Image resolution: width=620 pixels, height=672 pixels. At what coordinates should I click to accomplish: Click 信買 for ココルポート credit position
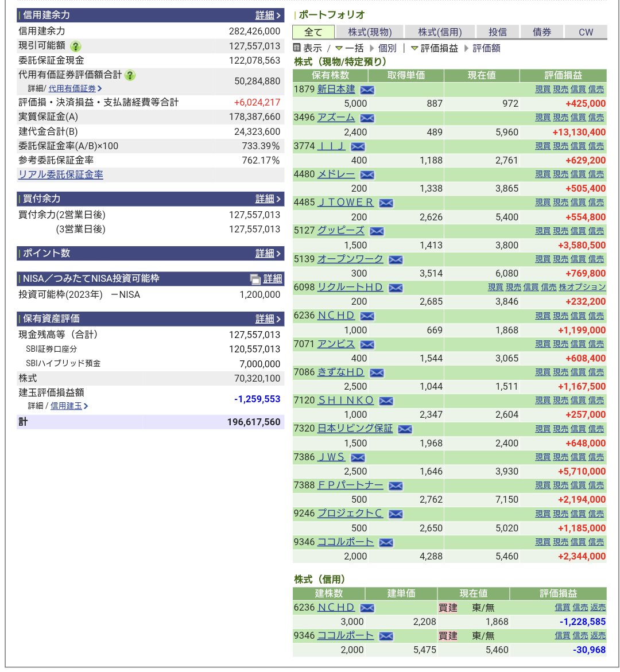coord(562,636)
